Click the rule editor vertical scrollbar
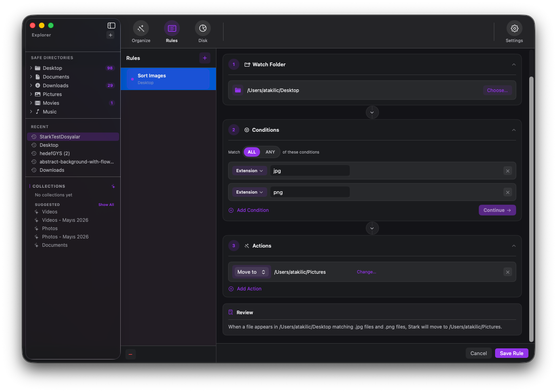Viewport: 557px width, 392px height. point(532,209)
